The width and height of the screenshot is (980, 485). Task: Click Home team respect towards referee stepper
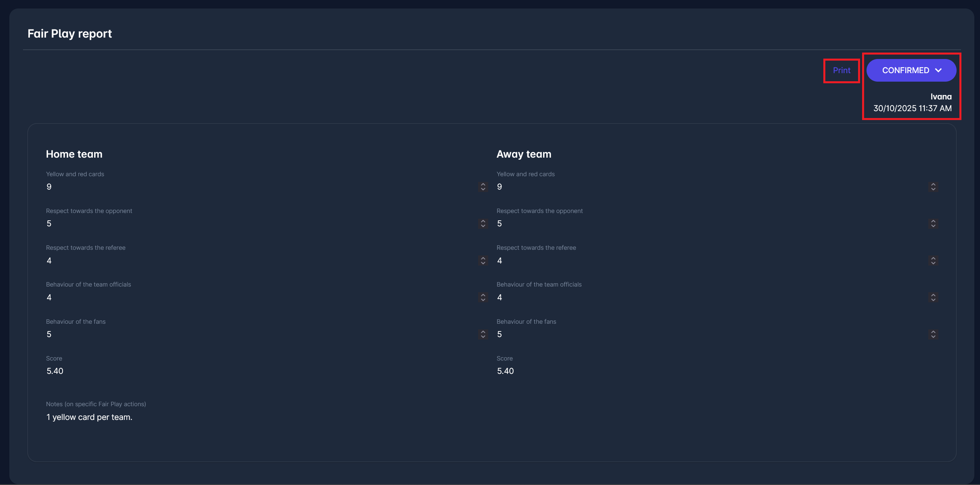483,261
